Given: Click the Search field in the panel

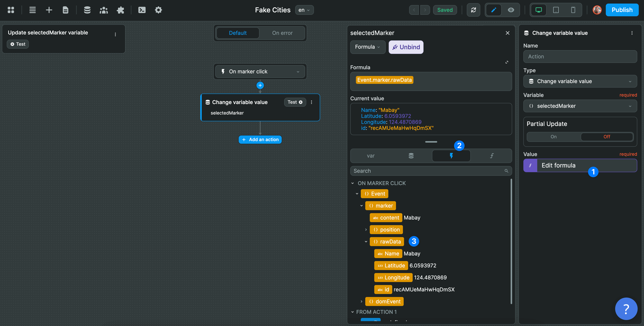Looking at the screenshot, I should tap(425, 171).
